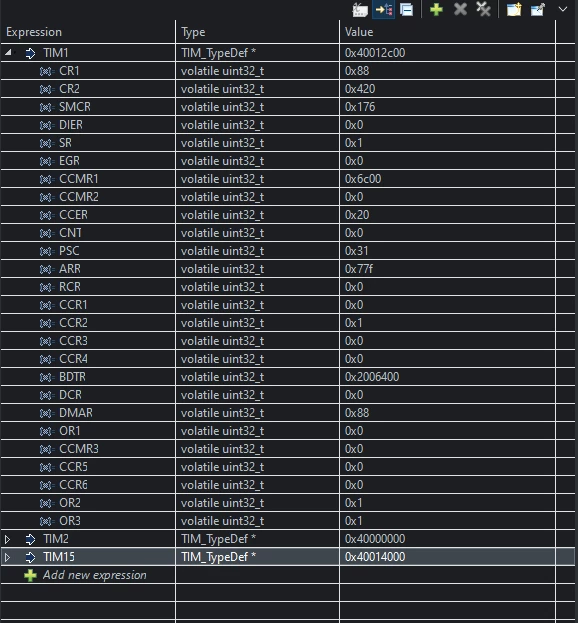578x623 pixels.
Task: Click the CCMR3 register icon
Action: [47, 449]
